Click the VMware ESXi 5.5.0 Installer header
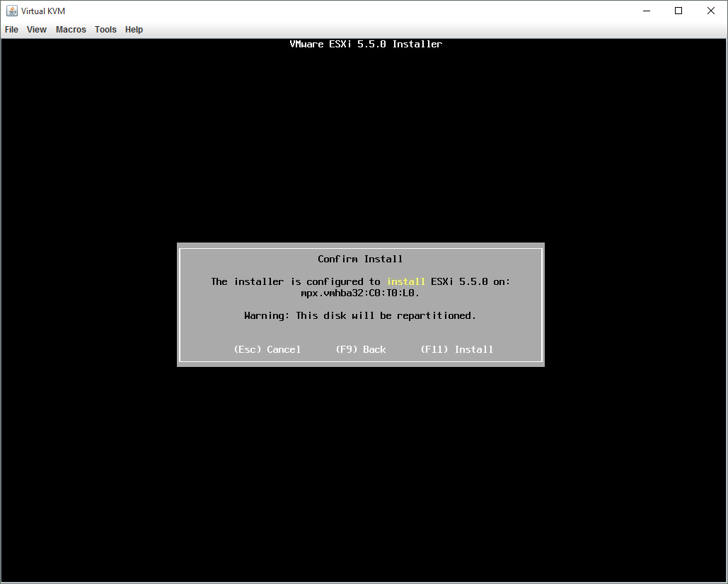The image size is (728, 584). pos(366,44)
